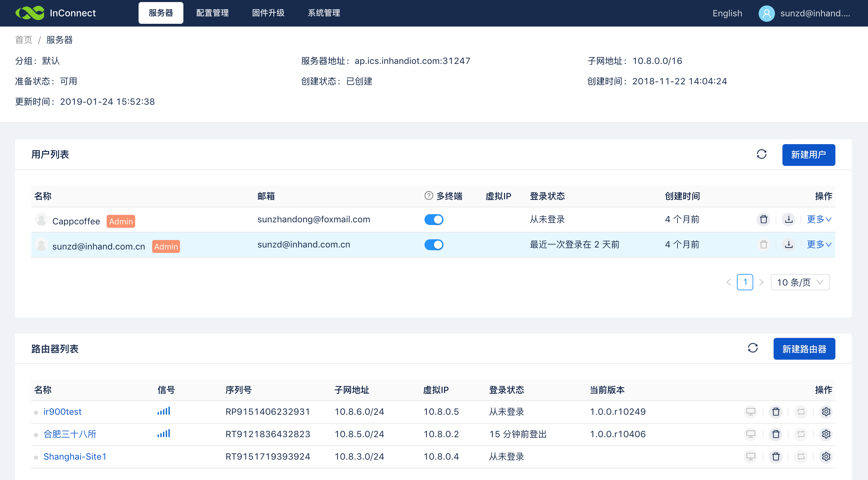This screenshot has height=480, width=868.
Task: Refresh the router list (路由器列表)
Action: coord(753,348)
